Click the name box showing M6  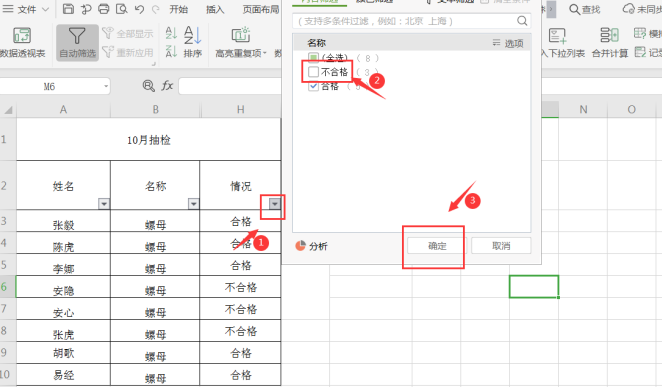coord(49,87)
